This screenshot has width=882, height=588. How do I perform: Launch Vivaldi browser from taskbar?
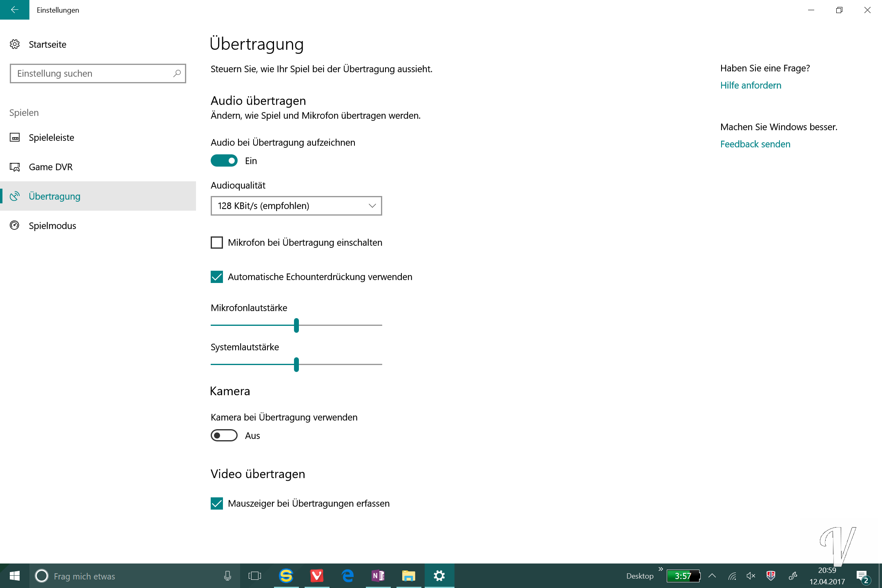[x=317, y=576]
